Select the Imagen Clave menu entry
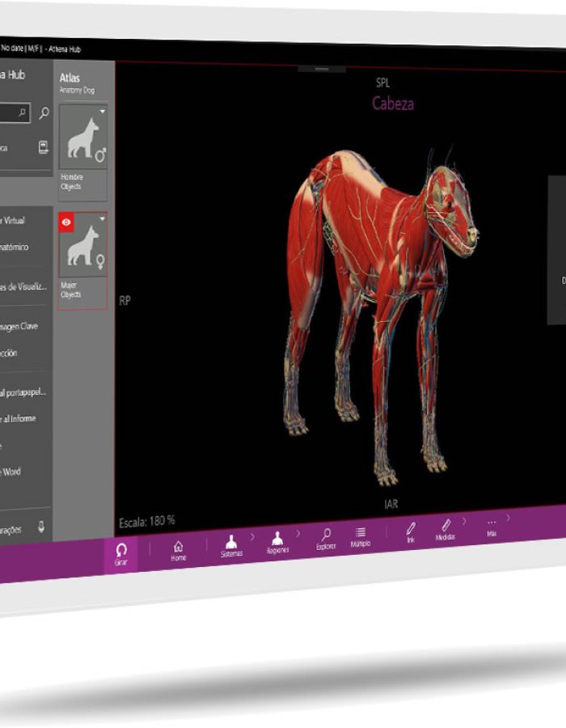Image resolution: width=566 pixels, height=728 pixels. pyautogui.click(x=19, y=327)
